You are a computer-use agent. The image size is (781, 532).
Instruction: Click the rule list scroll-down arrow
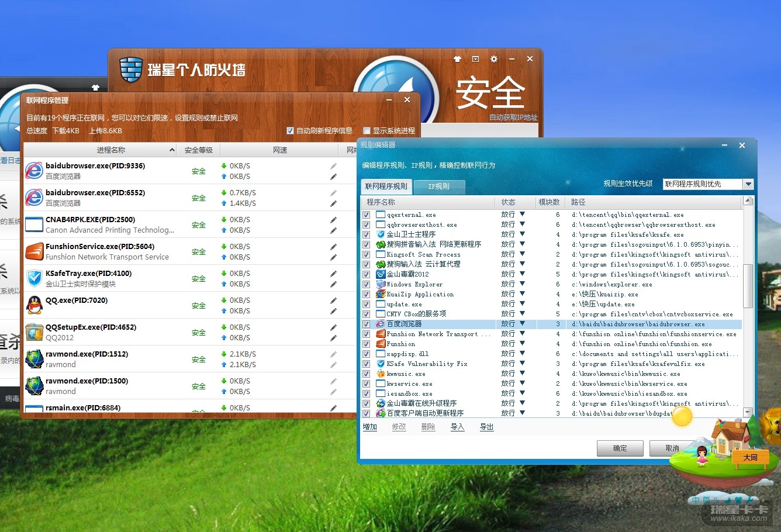point(748,412)
